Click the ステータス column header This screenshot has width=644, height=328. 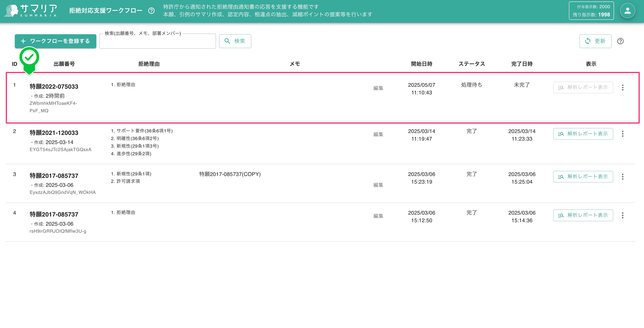tap(472, 64)
